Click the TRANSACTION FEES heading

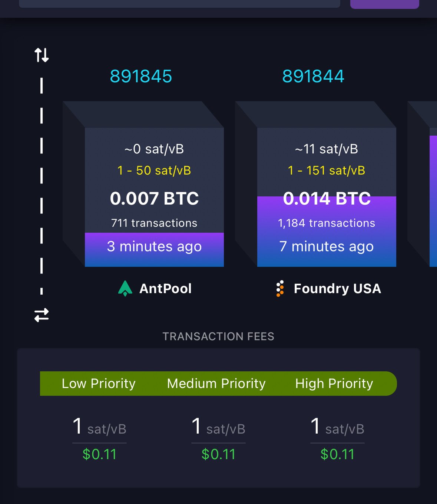[218, 336]
